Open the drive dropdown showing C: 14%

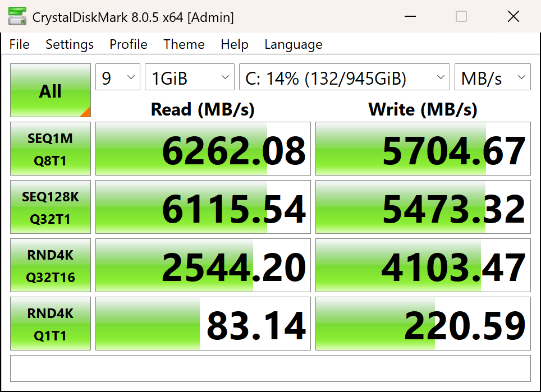point(345,77)
